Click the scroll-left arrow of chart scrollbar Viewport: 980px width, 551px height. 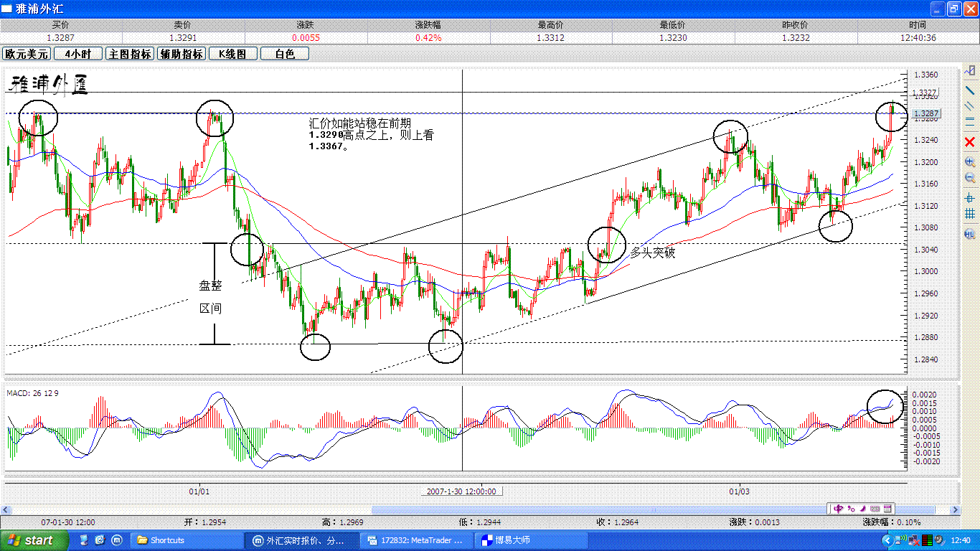[6, 509]
